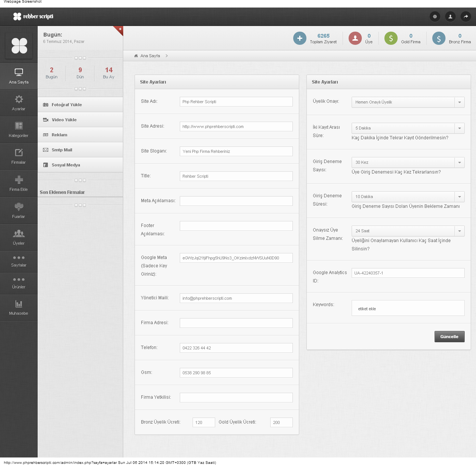Open Ayarlar gear in the left sidebar
The image size is (476, 465).
click(x=19, y=103)
